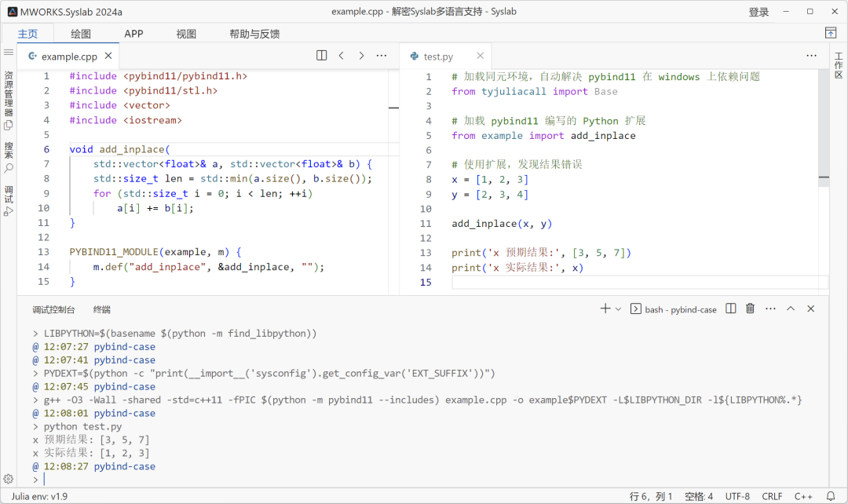The width and height of the screenshot is (848, 504).
Task: Open the terminal more actions (…) menu
Action: 770,309
